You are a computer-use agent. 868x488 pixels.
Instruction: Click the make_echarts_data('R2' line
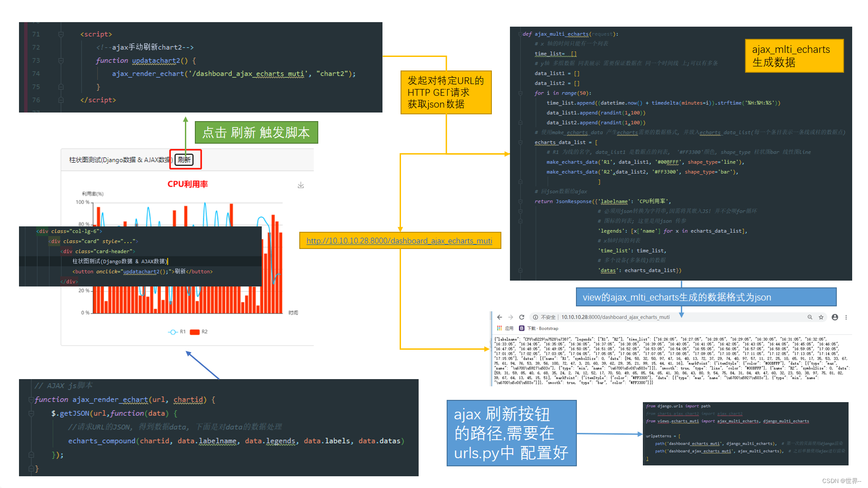[642, 172]
